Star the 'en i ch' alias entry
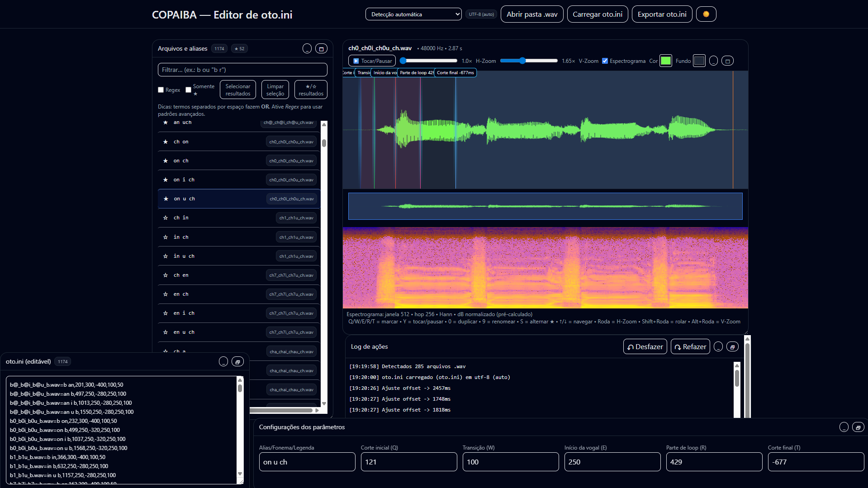Image resolution: width=868 pixels, height=488 pixels. point(166,313)
